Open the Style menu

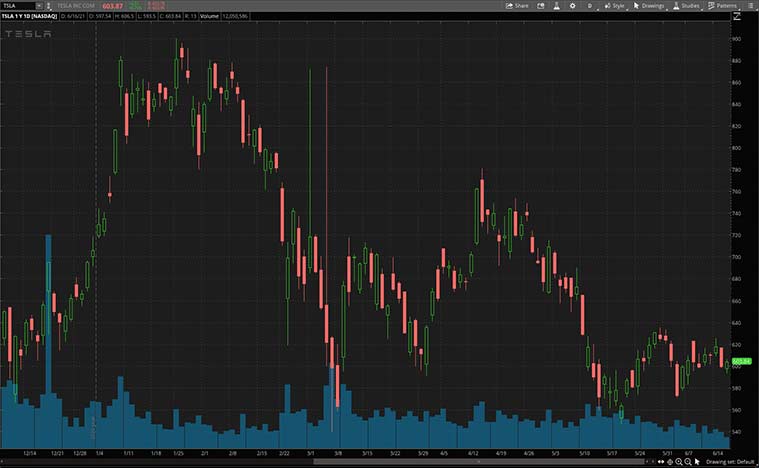click(x=615, y=6)
